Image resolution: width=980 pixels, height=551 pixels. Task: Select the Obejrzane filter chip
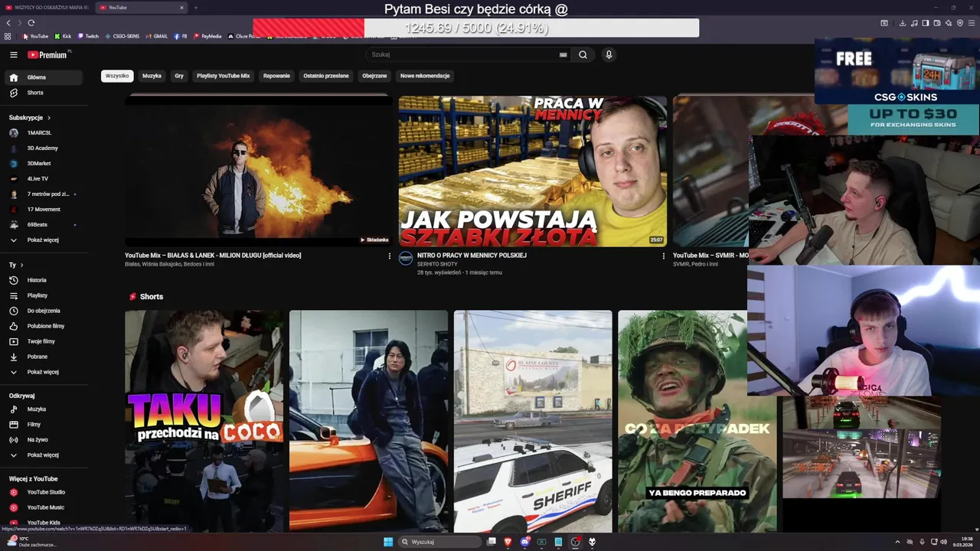(374, 76)
